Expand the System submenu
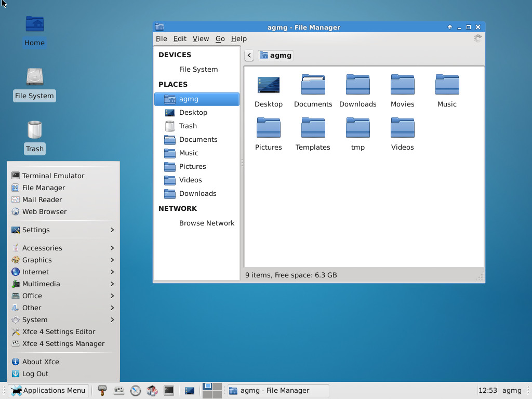Screen dimensions: 532x399 tap(63, 320)
